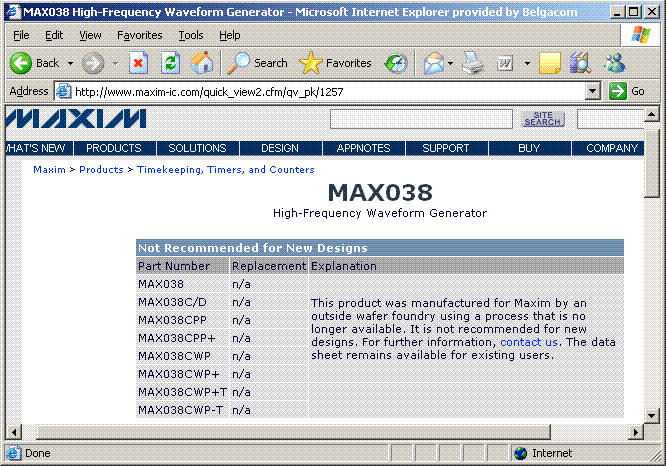666x466 pixels.
Task: Open the Messenger people icon
Action: 614,63
